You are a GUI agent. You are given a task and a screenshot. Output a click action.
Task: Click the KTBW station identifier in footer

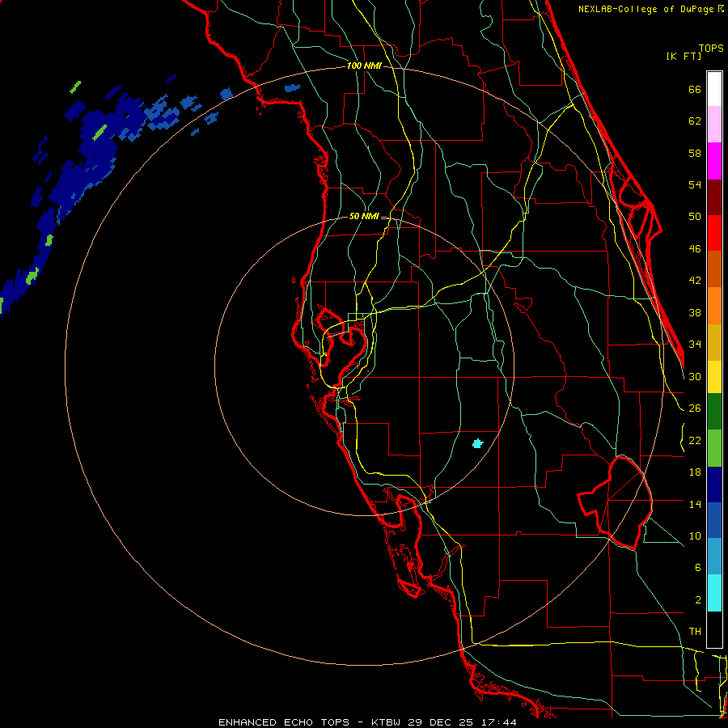[x=386, y=722]
